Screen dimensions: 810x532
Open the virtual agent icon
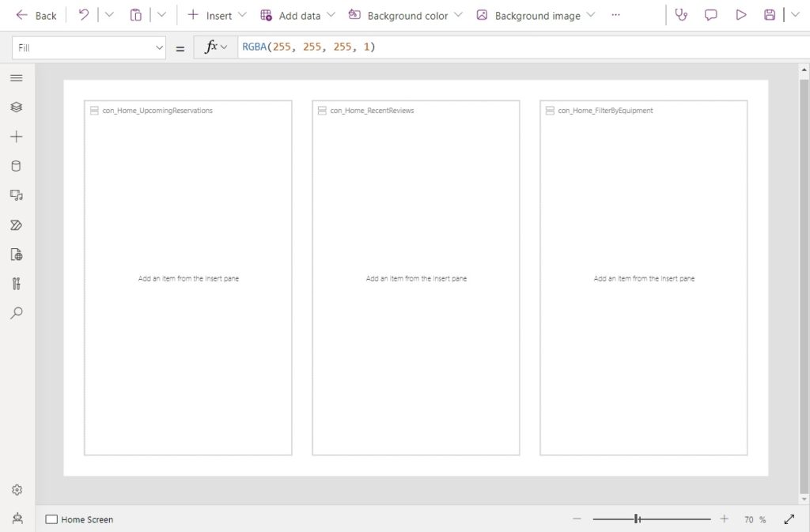(17, 519)
